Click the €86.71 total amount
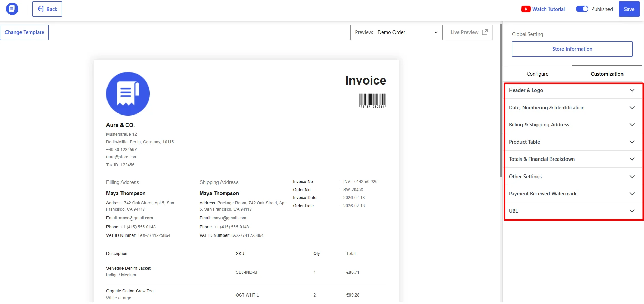The height and width of the screenshot is (304, 644). [353, 272]
